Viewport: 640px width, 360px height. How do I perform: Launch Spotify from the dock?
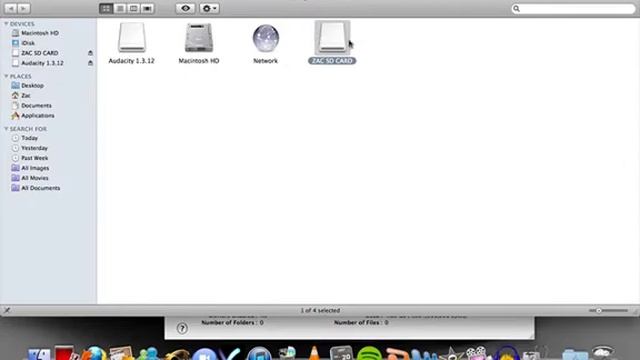[369, 353]
